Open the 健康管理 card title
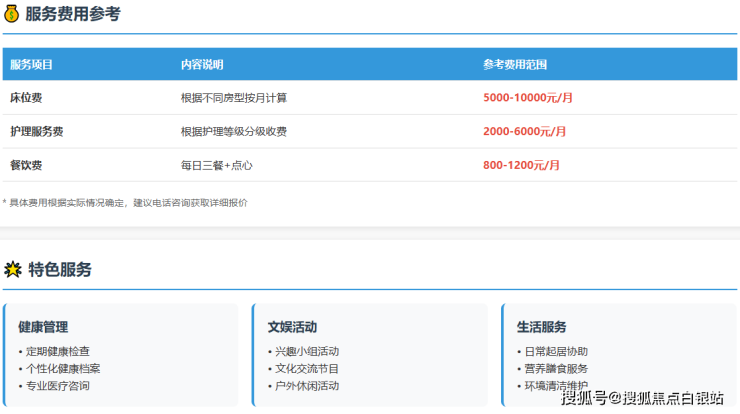The width and height of the screenshot is (740, 414). [x=43, y=327]
